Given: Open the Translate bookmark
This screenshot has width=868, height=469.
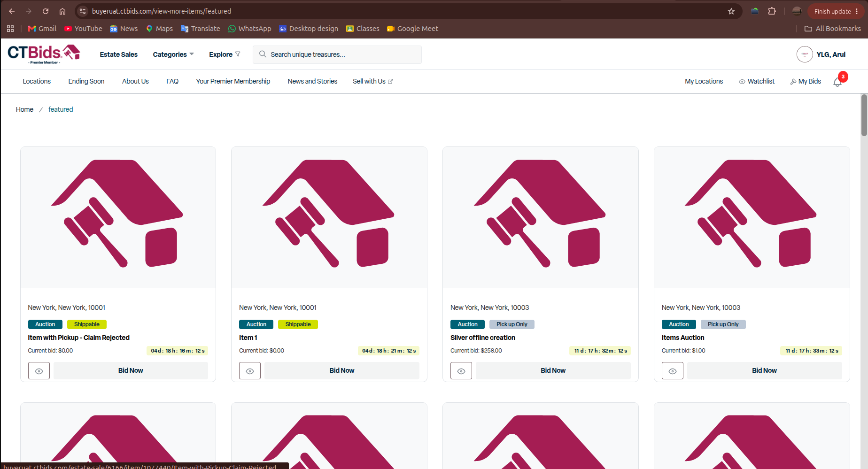Looking at the screenshot, I should point(201,29).
